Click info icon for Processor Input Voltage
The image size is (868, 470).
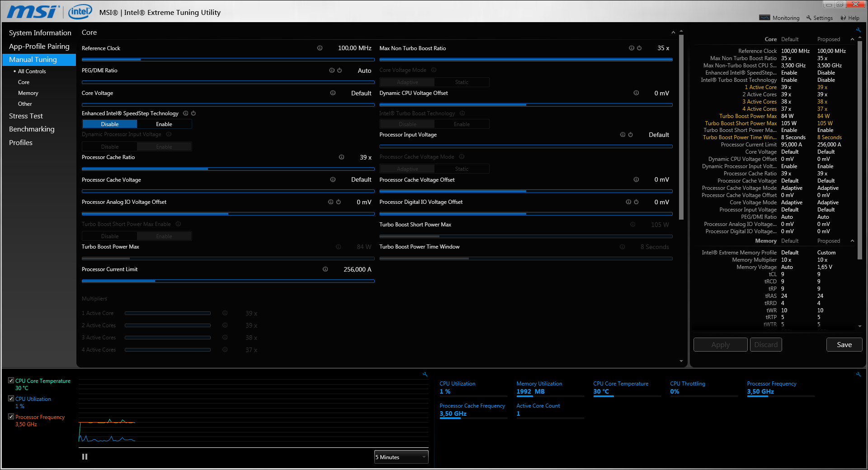(623, 135)
